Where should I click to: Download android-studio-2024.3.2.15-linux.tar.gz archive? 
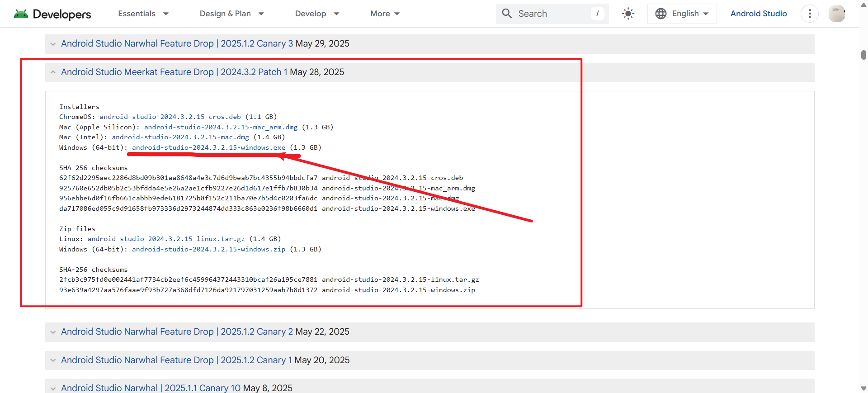pyautogui.click(x=166, y=239)
